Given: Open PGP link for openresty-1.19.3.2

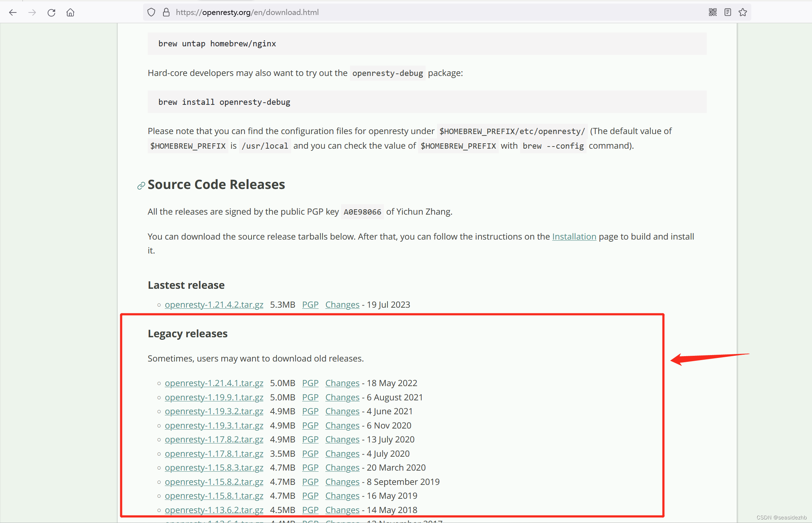Looking at the screenshot, I should pyautogui.click(x=310, y=411).
